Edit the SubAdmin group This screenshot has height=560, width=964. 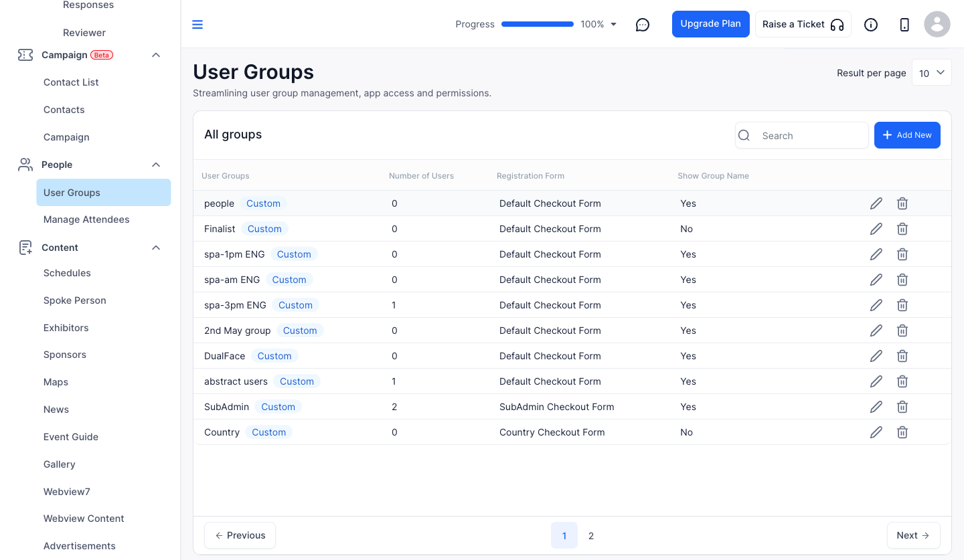[876, 407]
